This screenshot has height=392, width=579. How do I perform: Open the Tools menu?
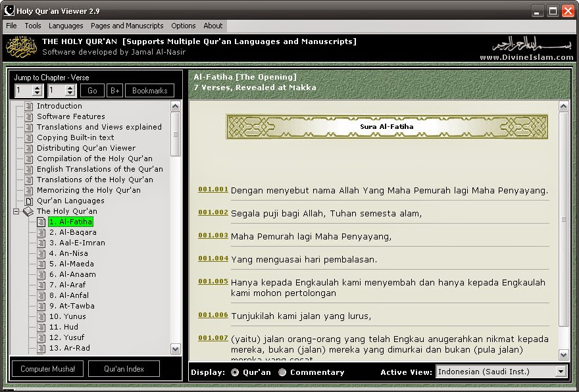(33, 26)
